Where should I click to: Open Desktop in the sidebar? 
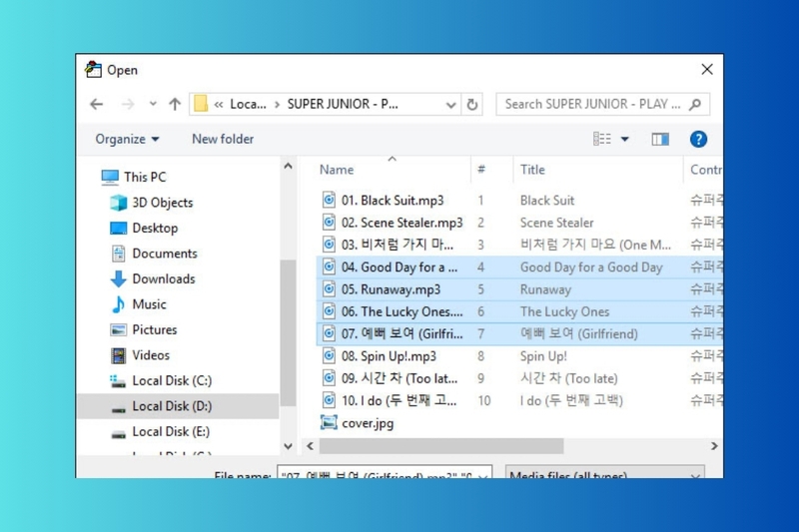coord(144,229)
